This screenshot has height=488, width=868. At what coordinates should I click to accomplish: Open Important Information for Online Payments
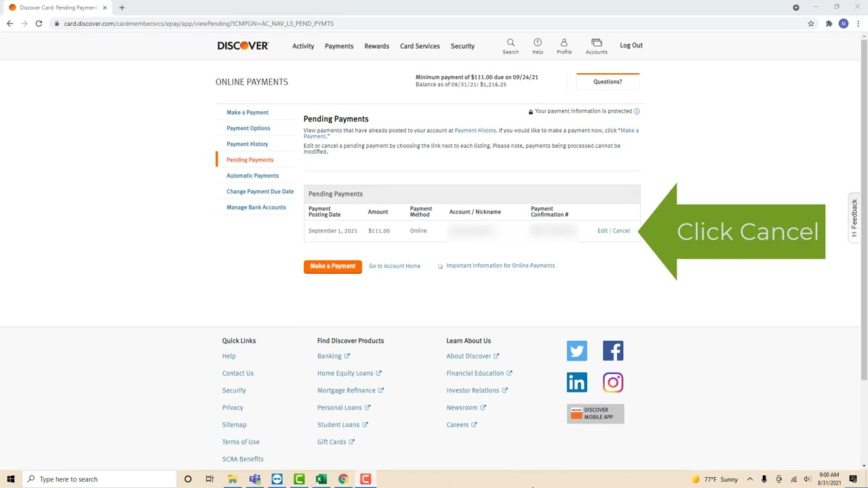pyautogui.click(x=500, y=266)
